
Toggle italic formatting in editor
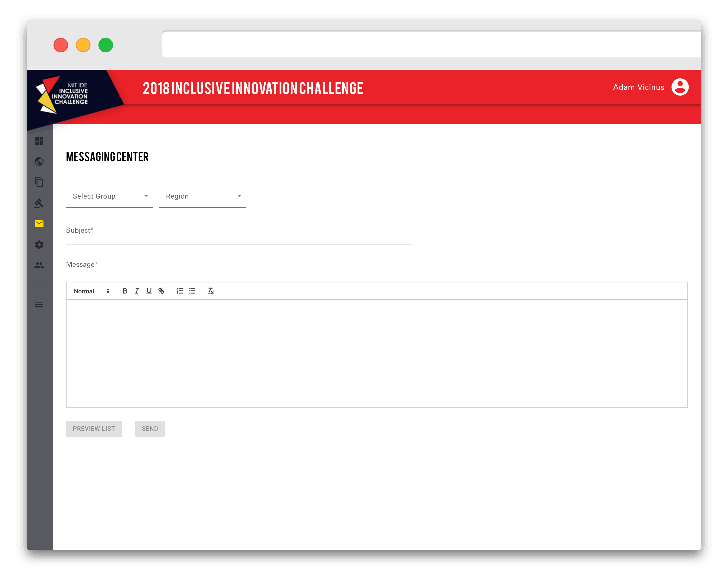(137, 291)
